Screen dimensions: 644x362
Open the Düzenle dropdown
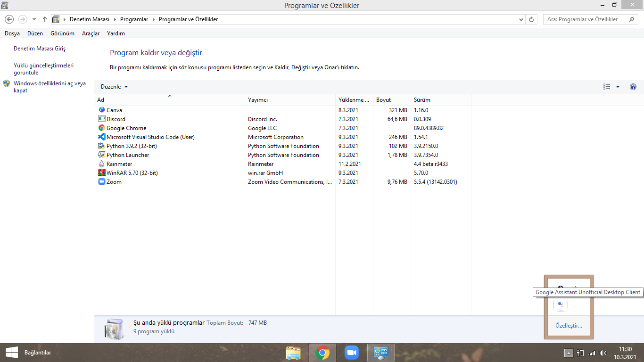(115, 87)
